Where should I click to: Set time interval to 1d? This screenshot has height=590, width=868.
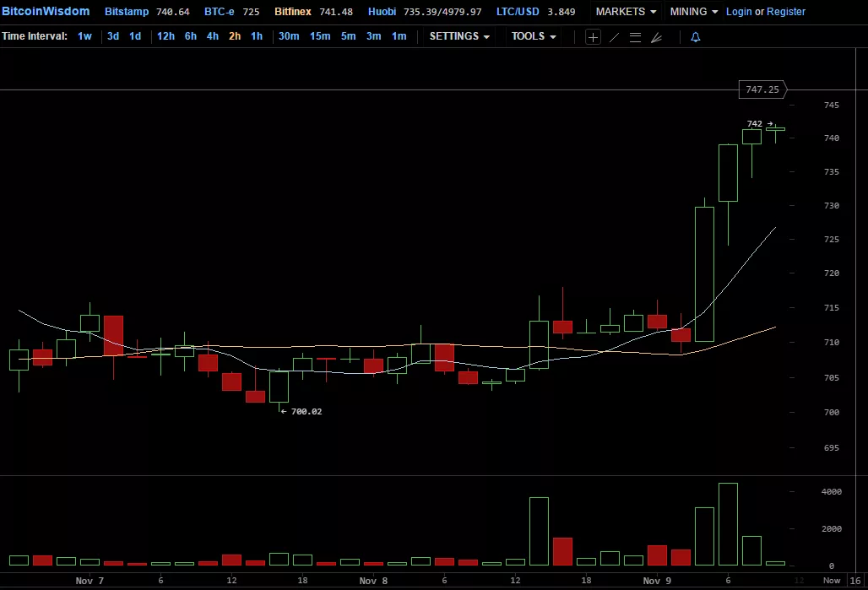click(135, 36)
